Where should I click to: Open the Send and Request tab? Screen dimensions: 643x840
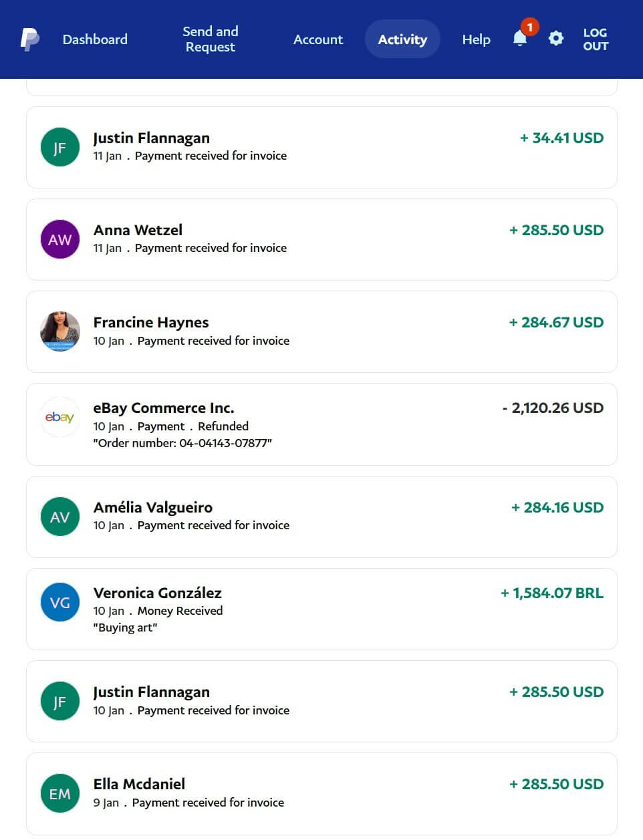(x=210, y=39)
